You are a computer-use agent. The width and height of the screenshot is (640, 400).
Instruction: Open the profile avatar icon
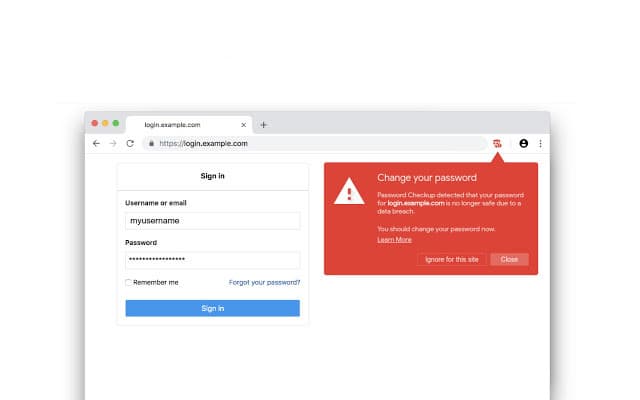(524, 143)
